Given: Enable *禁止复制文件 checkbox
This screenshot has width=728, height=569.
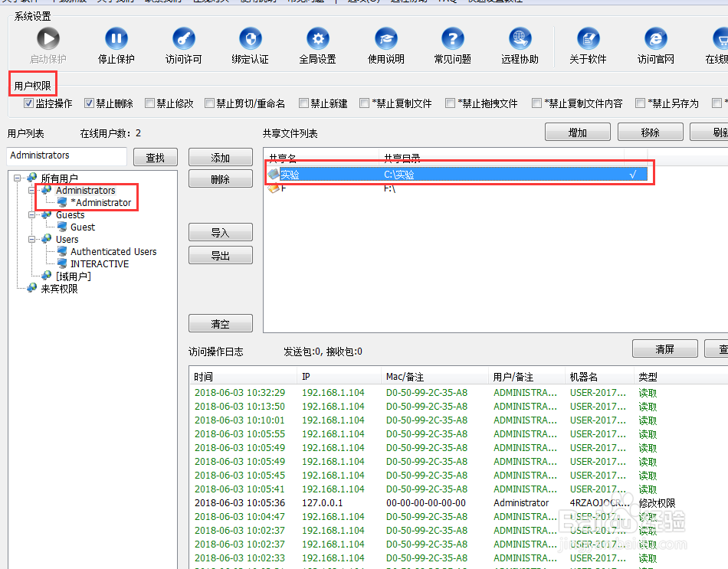Looking at the screenshot, I should (365, 103).
